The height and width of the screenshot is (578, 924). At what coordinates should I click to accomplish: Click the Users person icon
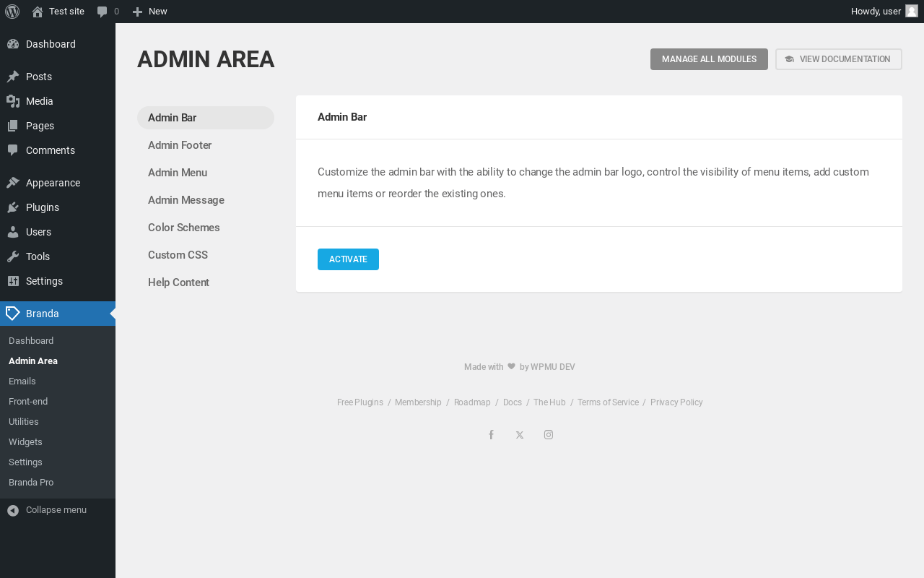[13, 232]
